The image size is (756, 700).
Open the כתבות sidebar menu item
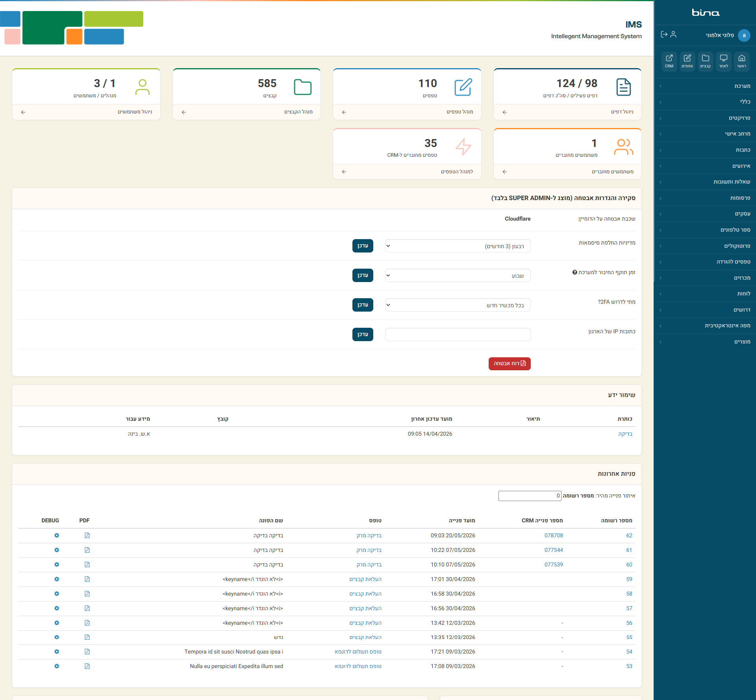coord(705,150)
